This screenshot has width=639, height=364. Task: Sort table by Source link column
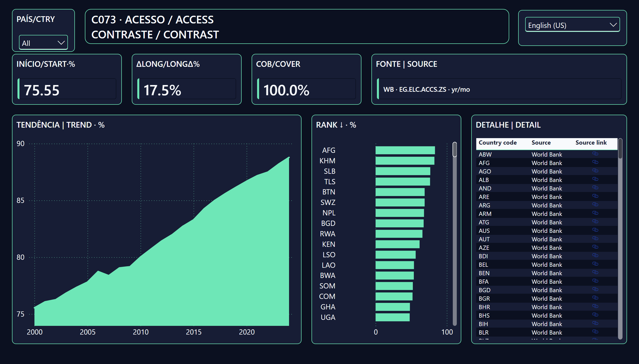pyautogui.click(x=591, y=143)
